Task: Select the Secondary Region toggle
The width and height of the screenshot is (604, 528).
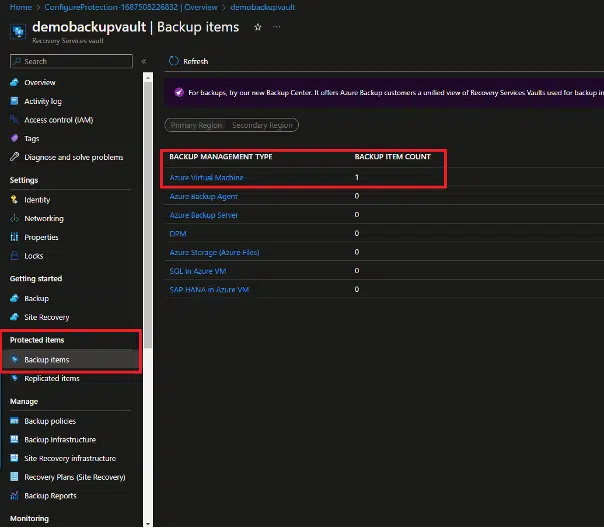Action: coord(262,125)
